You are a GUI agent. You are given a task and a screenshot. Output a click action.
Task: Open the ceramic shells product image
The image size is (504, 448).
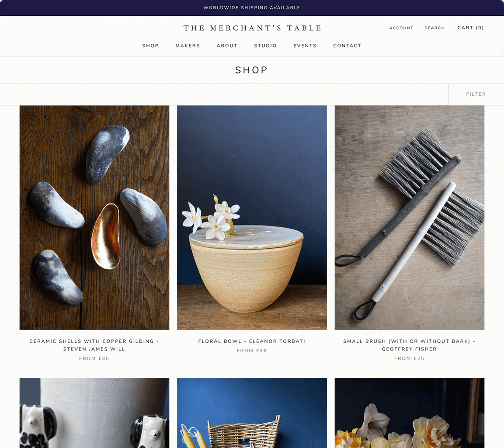point(94,218)
